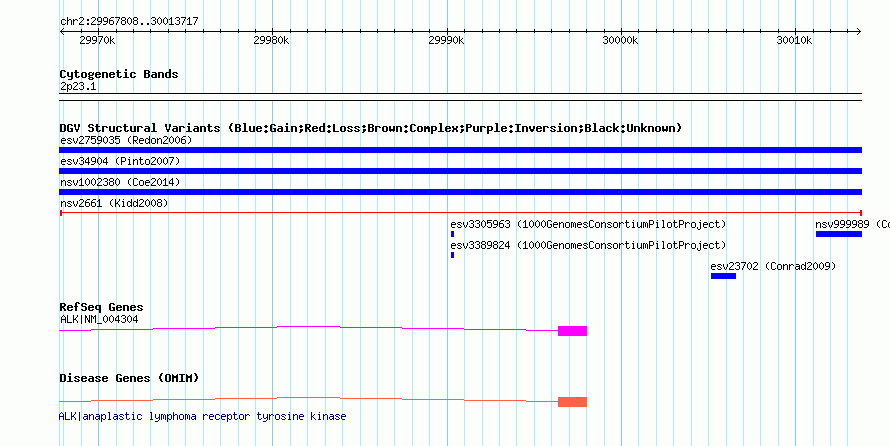Screen dimensions: 890x446
Task: Open the nsv1002380 (Coe2014) variant bar
Action: click(x=460, y=192)
